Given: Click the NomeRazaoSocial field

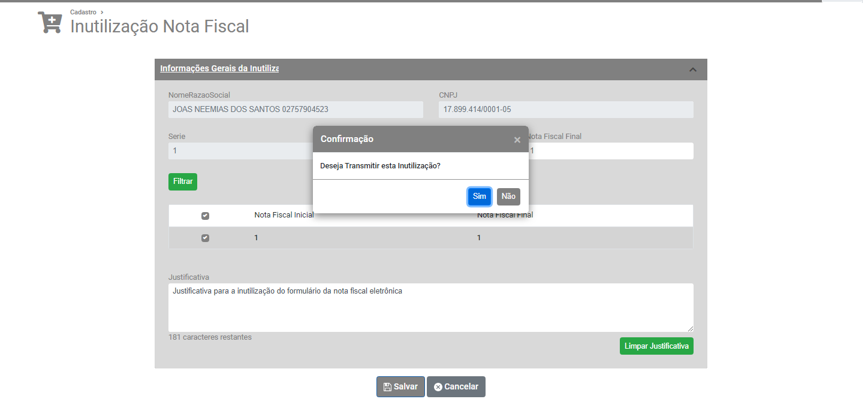Looking at the screenshot, I should coord(296,110).
